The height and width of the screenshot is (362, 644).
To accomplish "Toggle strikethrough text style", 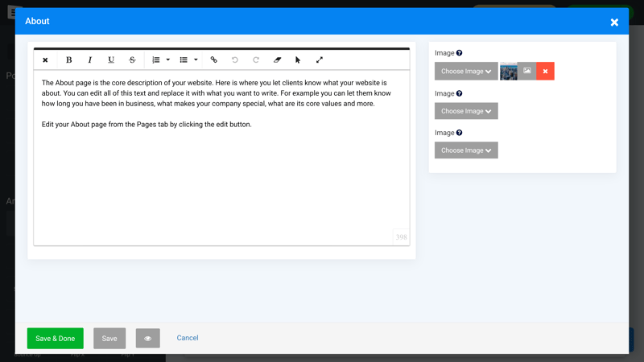I will pyautogui.click(x=132, y=60).
